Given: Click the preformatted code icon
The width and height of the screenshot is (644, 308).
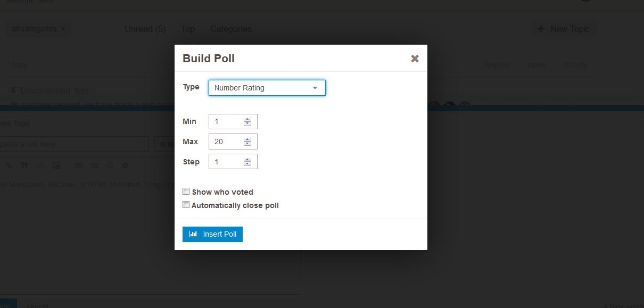Looking at the screenshot, I should 40,165.
